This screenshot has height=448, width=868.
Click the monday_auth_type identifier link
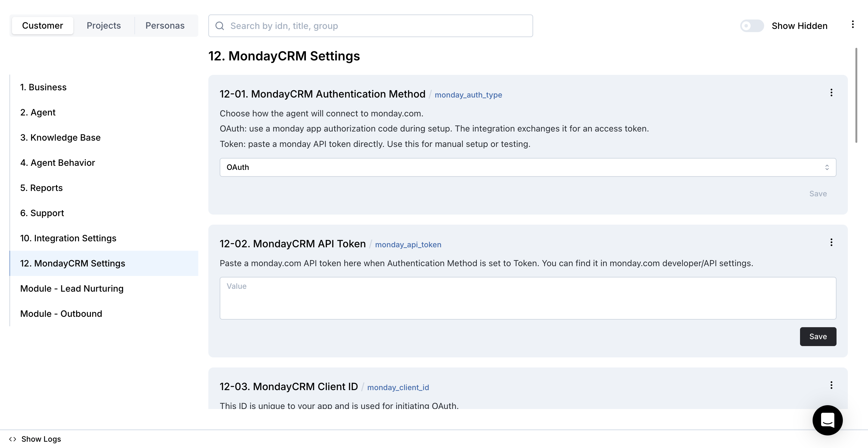coord(468,95)
